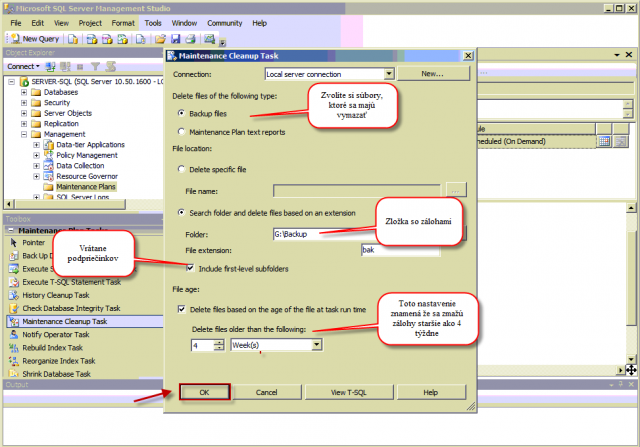Click the Save floppy disk toolbar icon
Screen dimensions: 640x447
(176, 39)
